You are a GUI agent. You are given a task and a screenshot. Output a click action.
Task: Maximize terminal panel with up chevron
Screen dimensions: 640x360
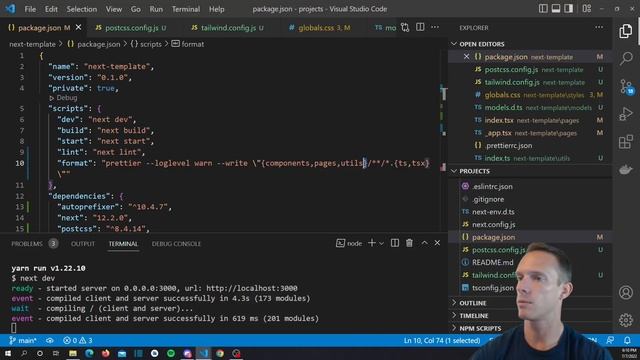pyautogui.click(x=424, y=243)
